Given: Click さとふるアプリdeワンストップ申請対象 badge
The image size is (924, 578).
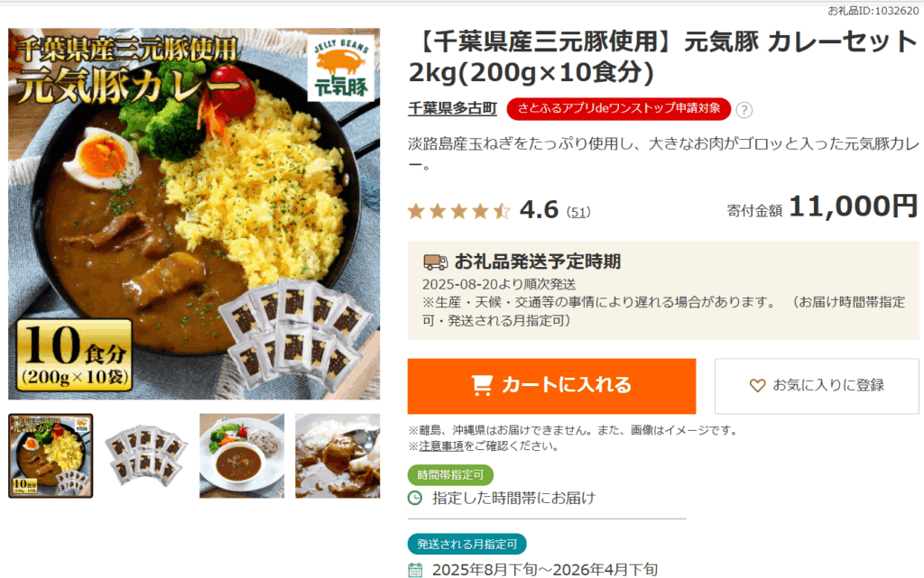Looking at the screenshot, I should click(x=619, y=109).
